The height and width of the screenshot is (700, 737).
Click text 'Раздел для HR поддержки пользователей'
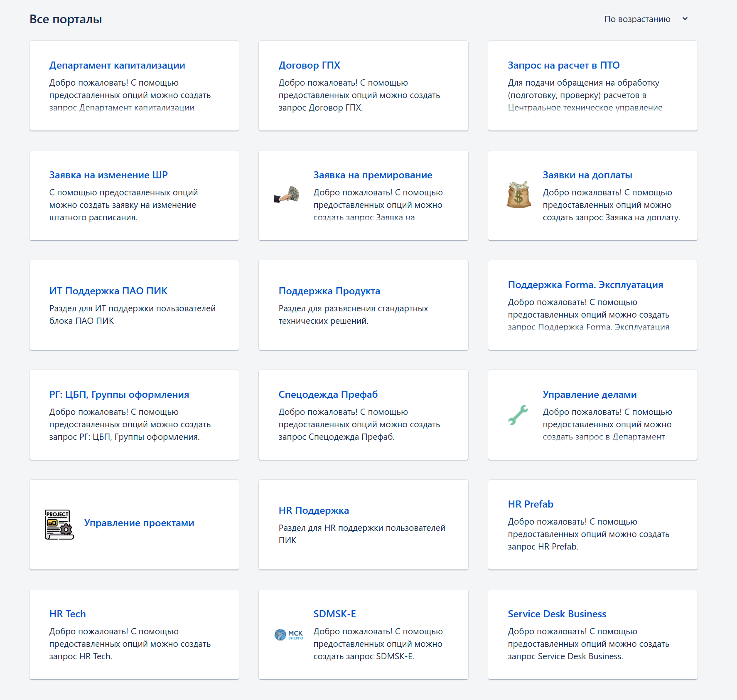[362, 528]
